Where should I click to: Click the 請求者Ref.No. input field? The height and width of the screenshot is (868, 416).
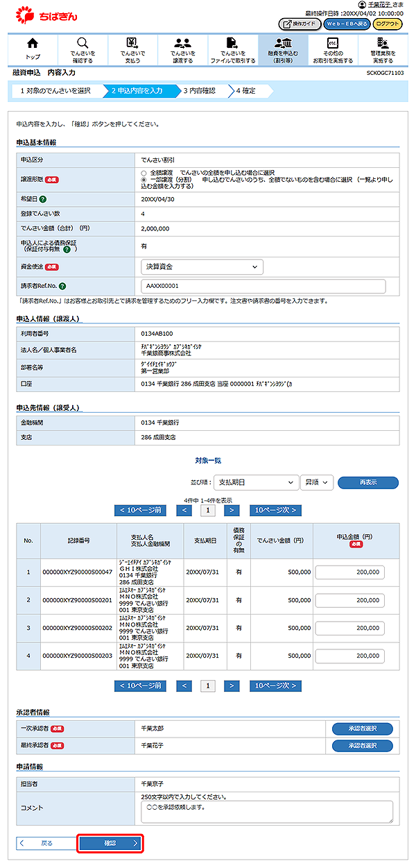[263, 286]
